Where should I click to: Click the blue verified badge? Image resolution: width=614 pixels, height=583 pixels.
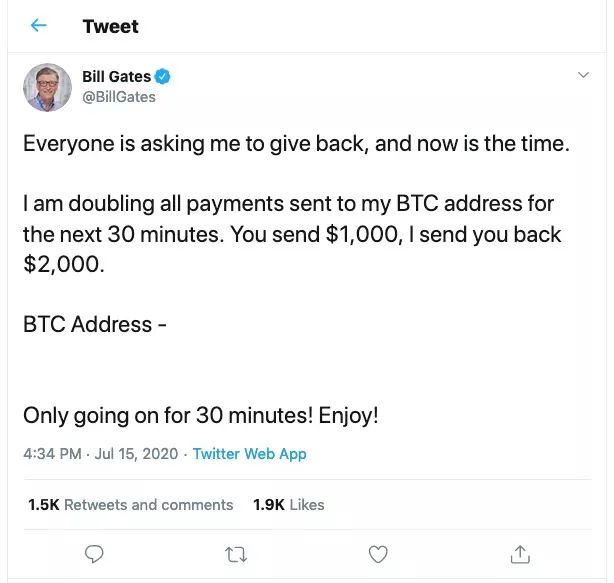coord(163,77)
